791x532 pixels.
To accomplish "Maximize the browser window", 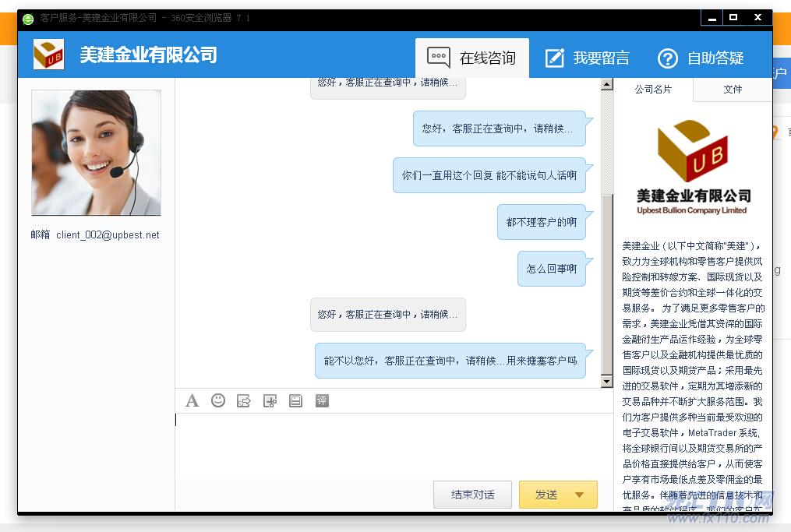I will (x=733, y=18).
